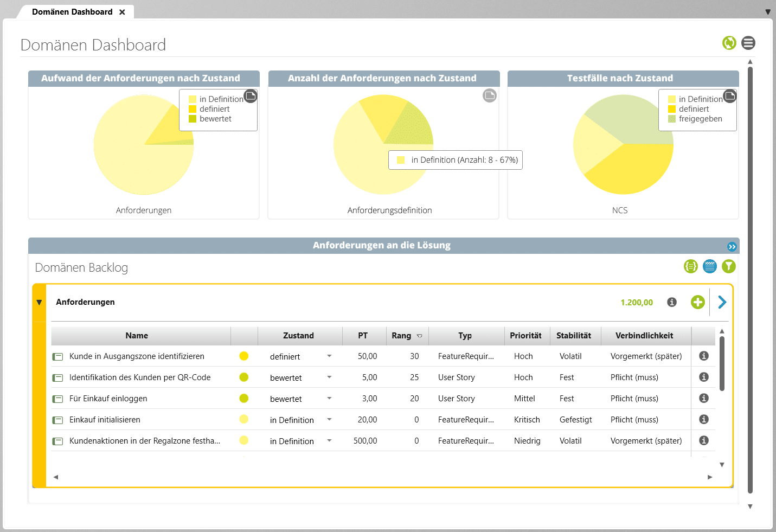Open the hamburger menu in dashboard header

748,43
